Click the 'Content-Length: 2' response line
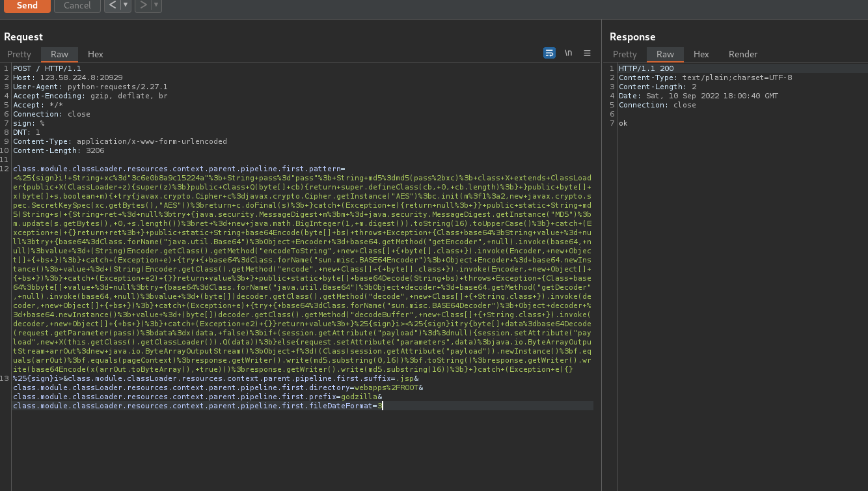Viewport: 868px width, 491px height. 658,87
